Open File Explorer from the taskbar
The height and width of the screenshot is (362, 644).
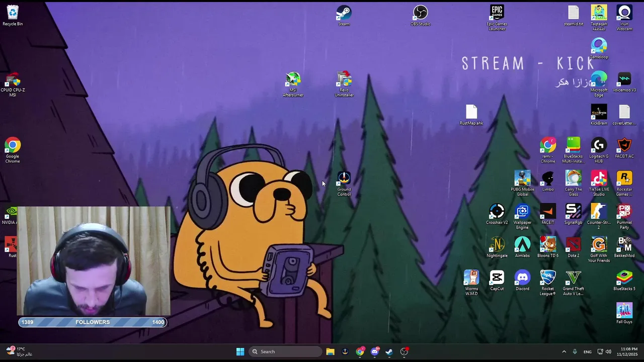tap(330, 351)
